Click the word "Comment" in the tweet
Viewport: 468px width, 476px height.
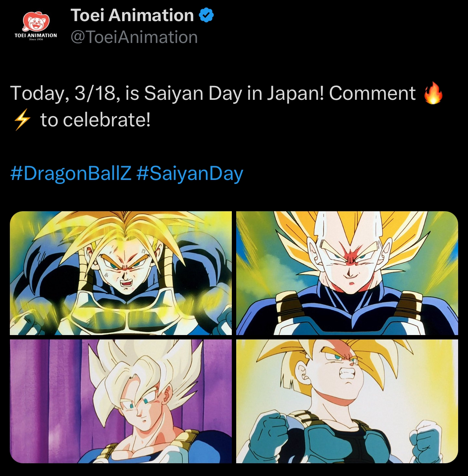point(372,93)
